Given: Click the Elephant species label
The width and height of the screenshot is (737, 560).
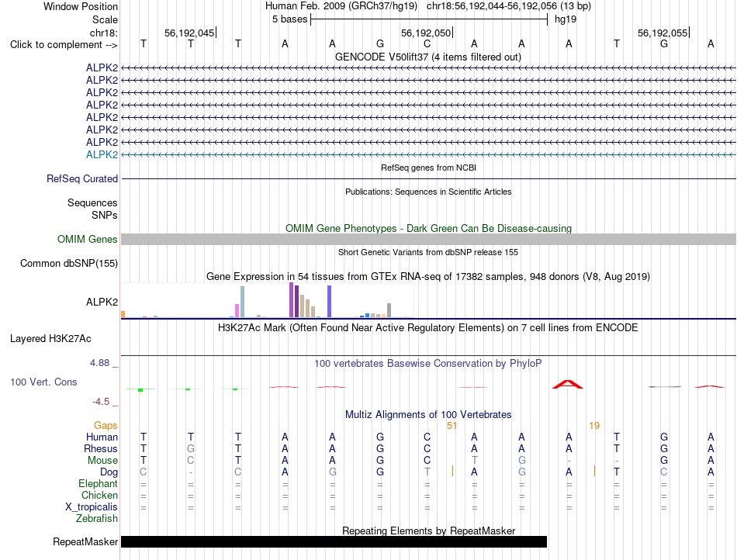Looking at the screenshot, I should pos(98,484).
